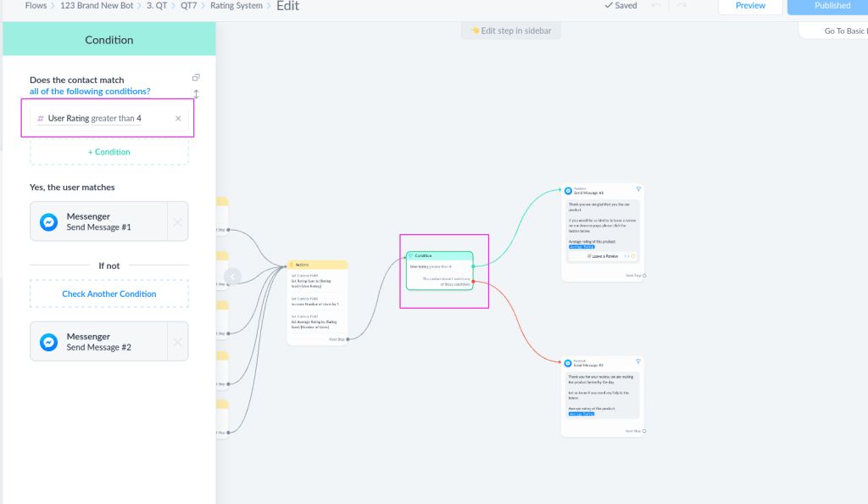This screenshot has height=504, width=868.
Task: Click the Leave a Review button in node
Action: click(x=603, y=256)
